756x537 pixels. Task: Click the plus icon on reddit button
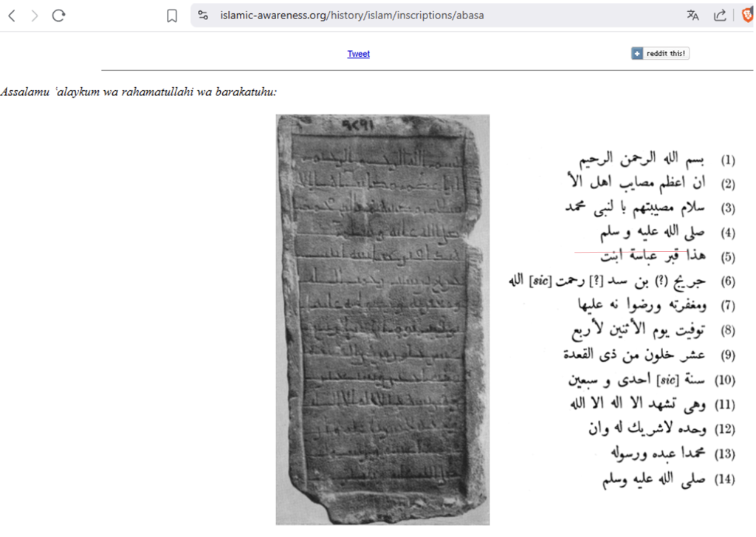(x=637, y=54)
